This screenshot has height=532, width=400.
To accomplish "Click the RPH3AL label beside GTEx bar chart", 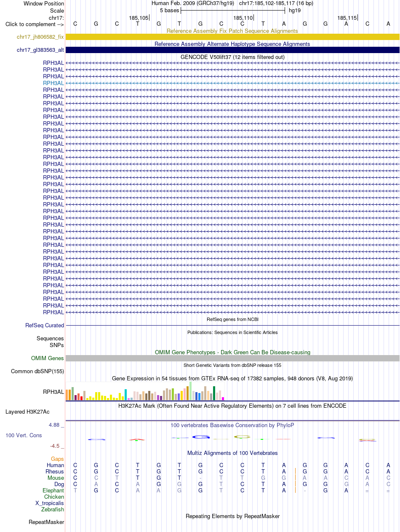I will click(x=53, y=392).
